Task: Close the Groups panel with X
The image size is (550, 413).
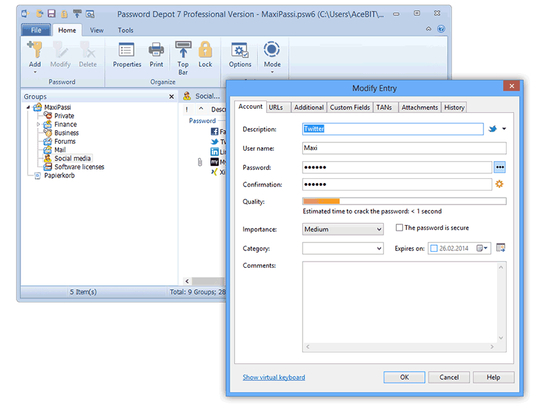Action: 172,96
